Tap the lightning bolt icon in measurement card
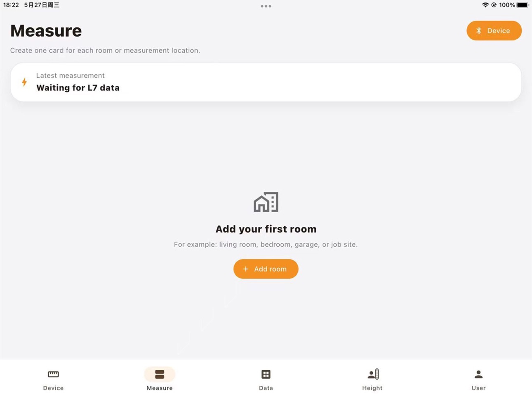This screenshot has height=399, width=532. pyautogui.click(x=24, y=82)
